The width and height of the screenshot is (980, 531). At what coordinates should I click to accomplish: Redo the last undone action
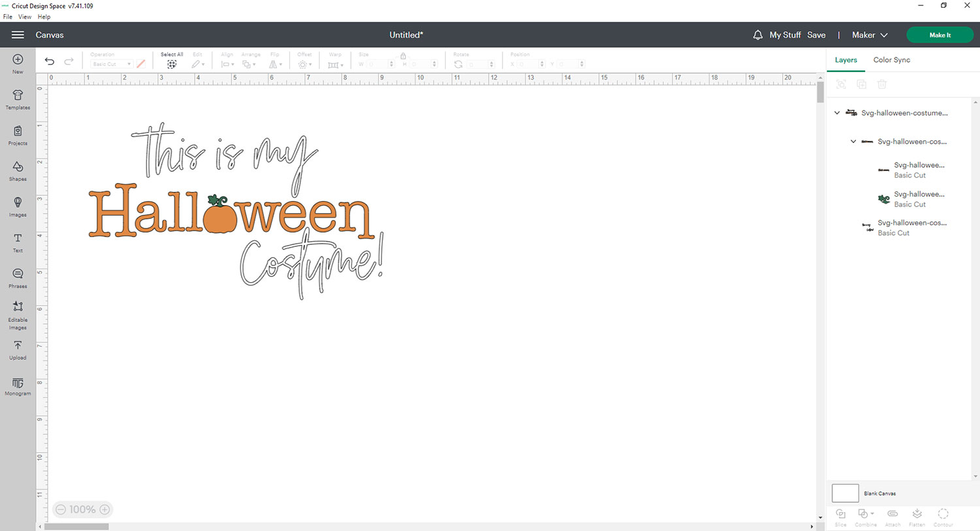(69, 61)
